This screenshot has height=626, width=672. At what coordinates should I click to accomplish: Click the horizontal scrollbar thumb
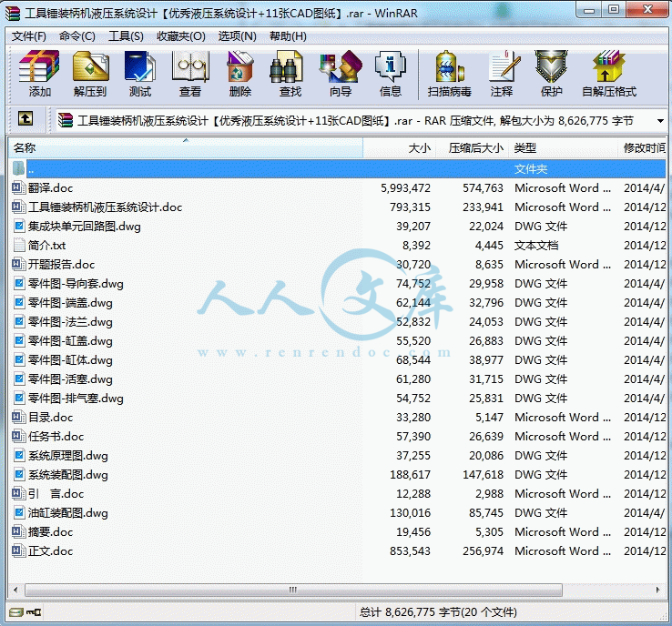tap(293, 590)
